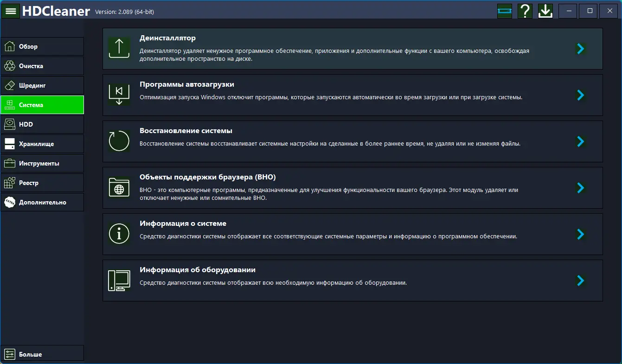Go to the Реестр section

42,183
